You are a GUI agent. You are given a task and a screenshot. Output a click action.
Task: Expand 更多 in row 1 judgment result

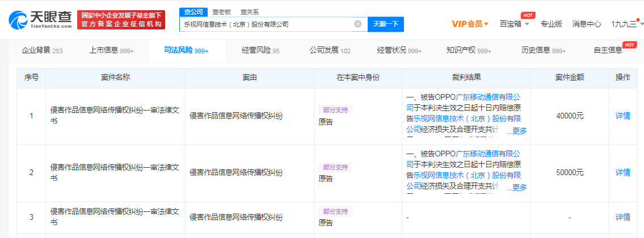519,131
